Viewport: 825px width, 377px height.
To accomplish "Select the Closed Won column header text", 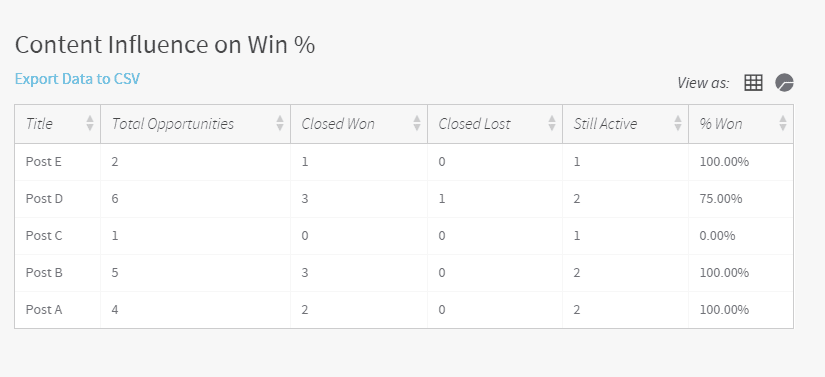I will (338, 124).
